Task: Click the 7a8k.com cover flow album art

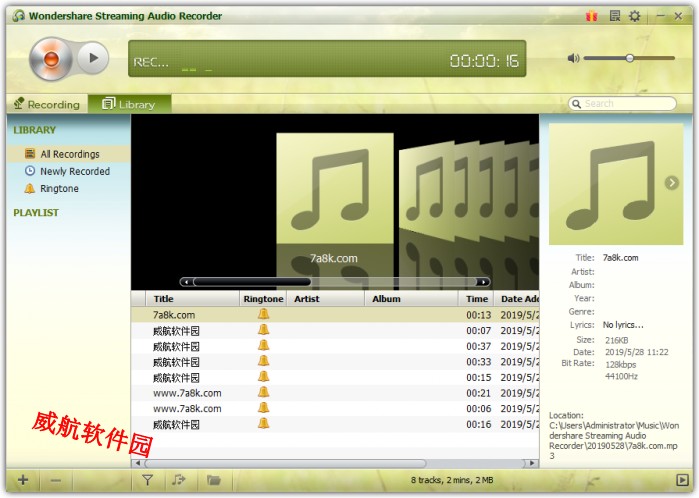Action: pyautogui.click(x=335, y=188)
